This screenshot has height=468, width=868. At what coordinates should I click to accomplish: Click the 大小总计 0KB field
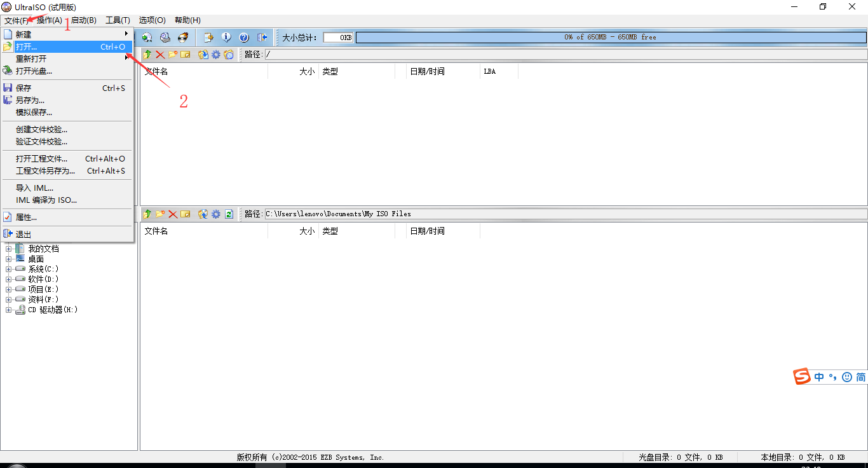338,38
